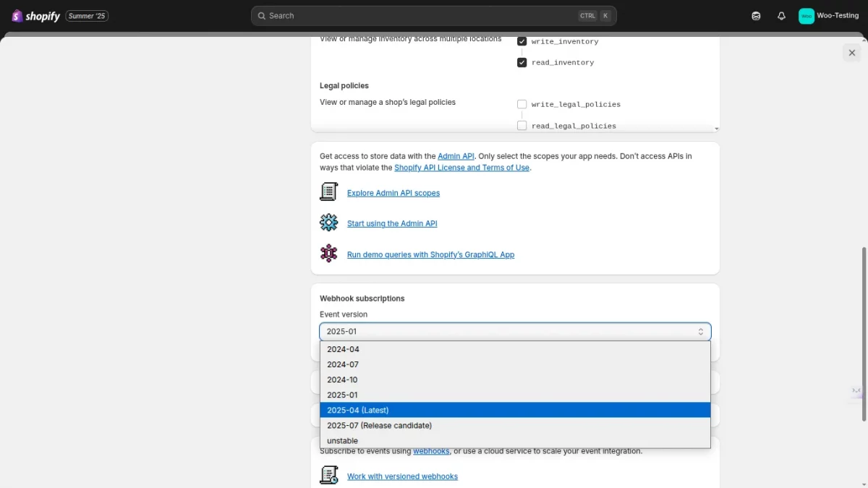Check the read_legal_policies permission

coord(522,124)
